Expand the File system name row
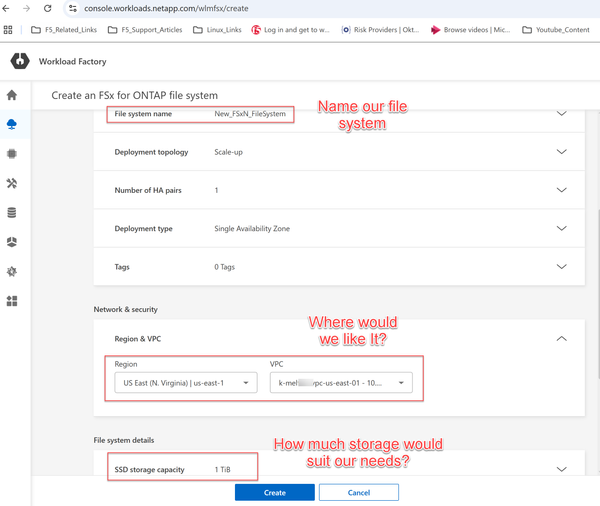 (x=561, y=114)
